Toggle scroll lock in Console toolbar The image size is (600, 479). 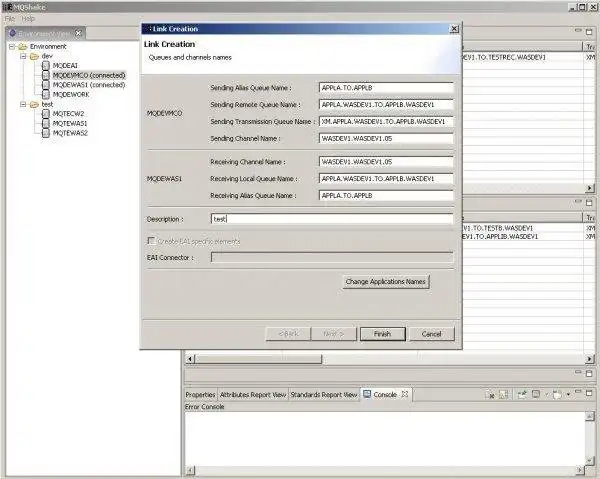[504, 394]
